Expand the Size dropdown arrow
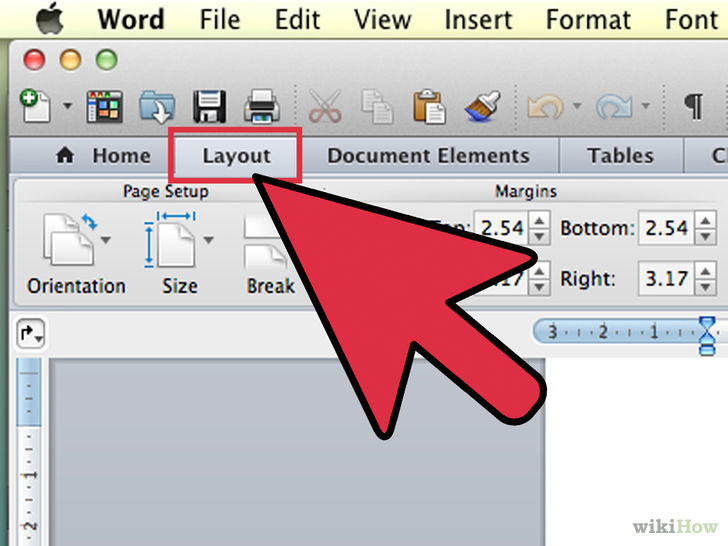The image size is (728, 546). pos(209,240)
